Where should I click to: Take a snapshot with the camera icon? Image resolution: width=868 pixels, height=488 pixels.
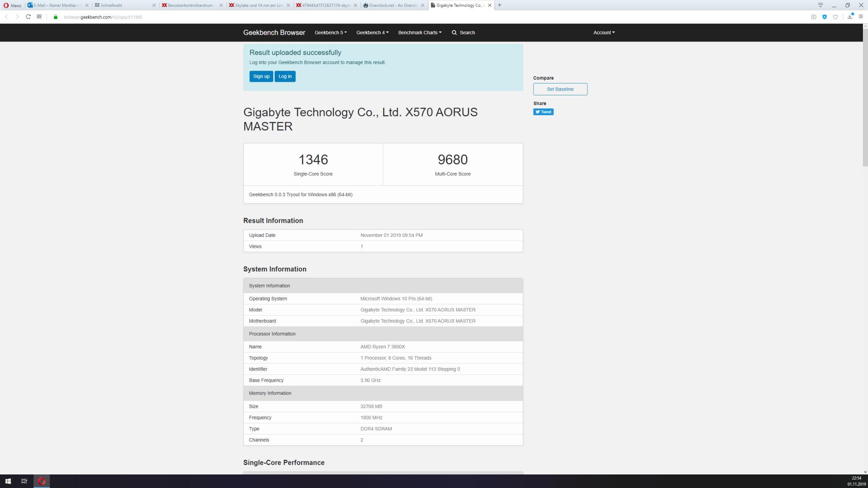pyautogui.click(x=813, y=17)
